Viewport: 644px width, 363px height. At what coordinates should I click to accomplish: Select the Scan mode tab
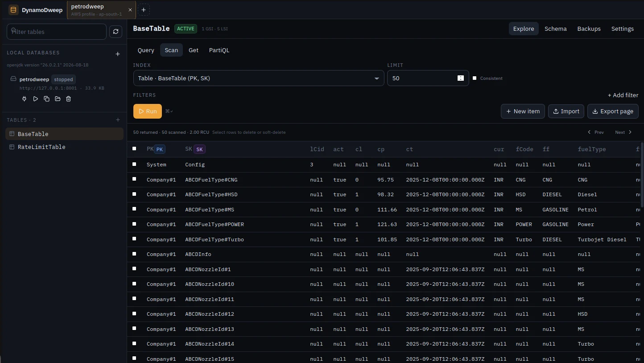[171, 50]
